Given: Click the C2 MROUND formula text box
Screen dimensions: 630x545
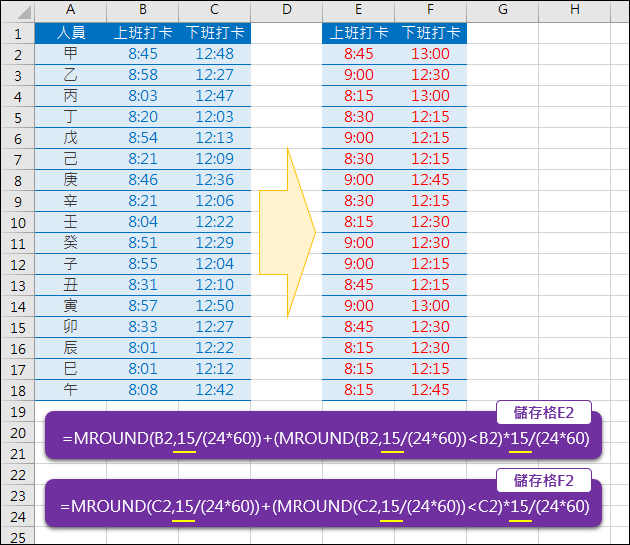Looking at the screenshot, I should coord(323,503).
